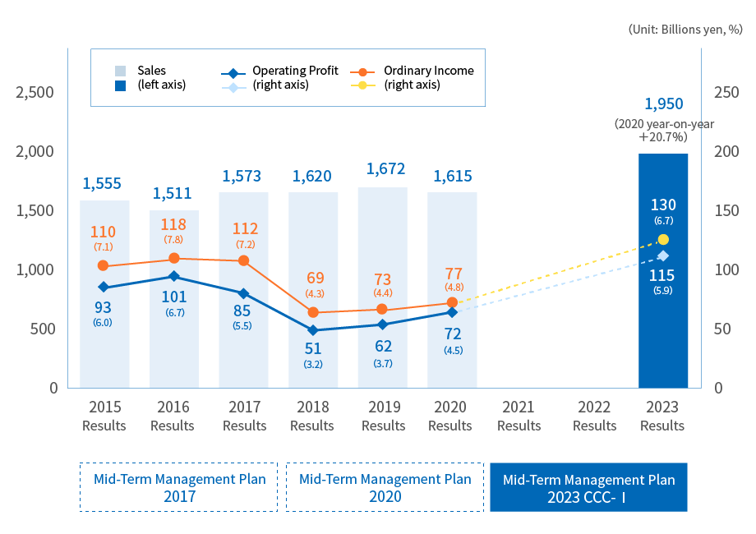Click the 2020 year-on-year +20.7% text
Viewport: 756px width, 534px height.
(x=663, y=129)
